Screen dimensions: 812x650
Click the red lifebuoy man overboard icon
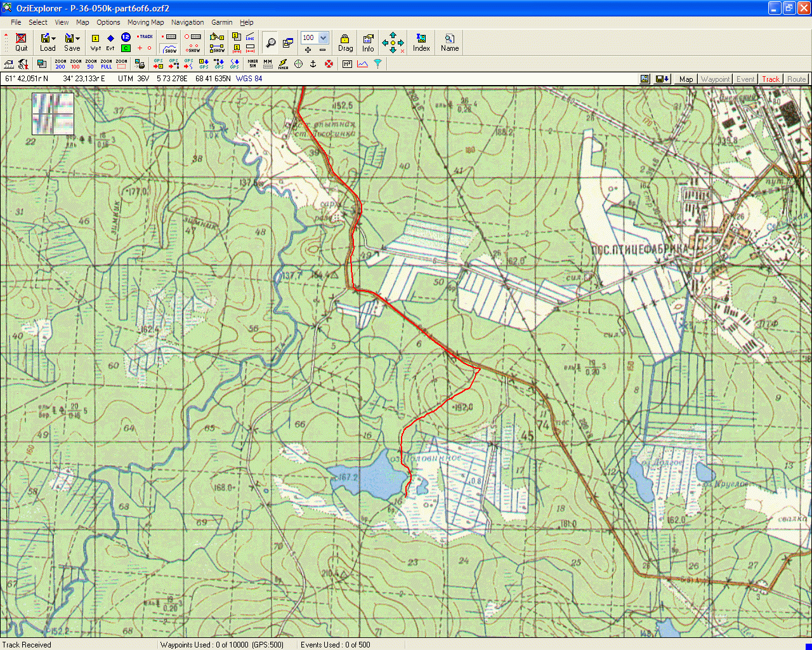329,63
